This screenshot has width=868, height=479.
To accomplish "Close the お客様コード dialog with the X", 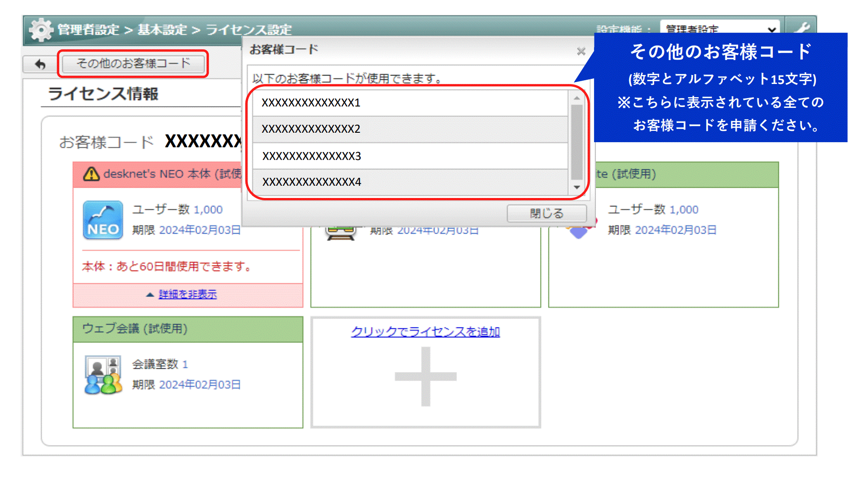I will click(x=581, y=52).
